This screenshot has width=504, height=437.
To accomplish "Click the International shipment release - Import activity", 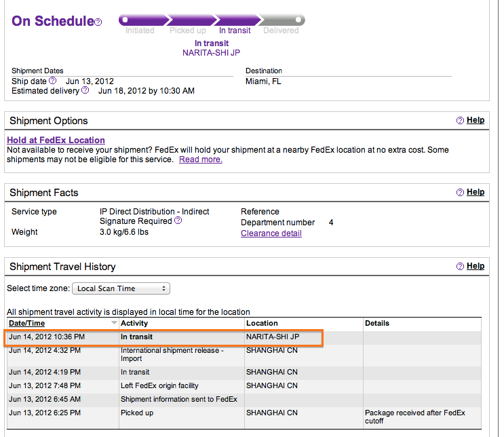I will click(172, 354).
